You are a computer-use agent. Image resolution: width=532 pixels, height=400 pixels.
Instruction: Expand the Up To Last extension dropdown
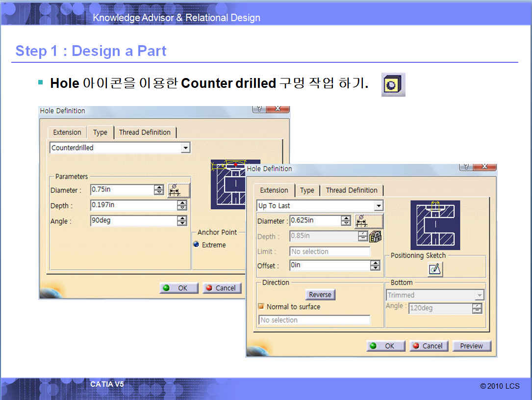pyautogui.click(x=378, y=206)
